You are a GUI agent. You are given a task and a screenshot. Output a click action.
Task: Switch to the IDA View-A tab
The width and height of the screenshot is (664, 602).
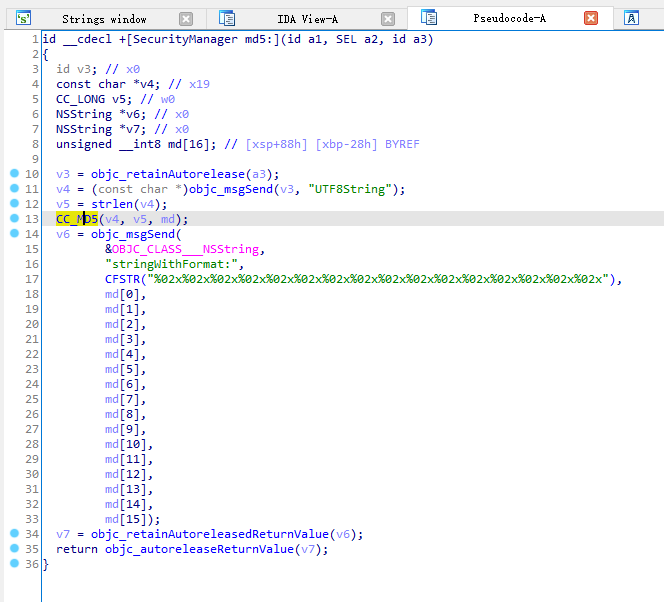(x=307, y=19)
